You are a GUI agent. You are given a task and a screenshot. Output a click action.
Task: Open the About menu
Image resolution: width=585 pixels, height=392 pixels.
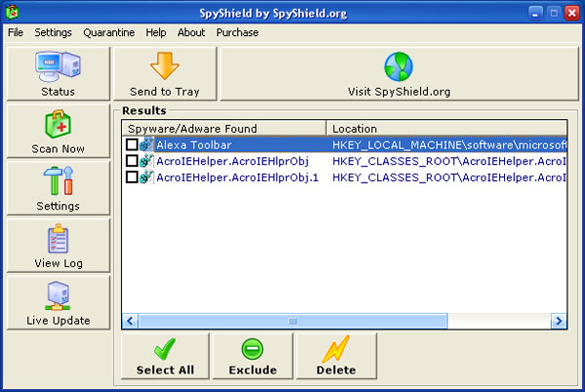tap(191, 33)
